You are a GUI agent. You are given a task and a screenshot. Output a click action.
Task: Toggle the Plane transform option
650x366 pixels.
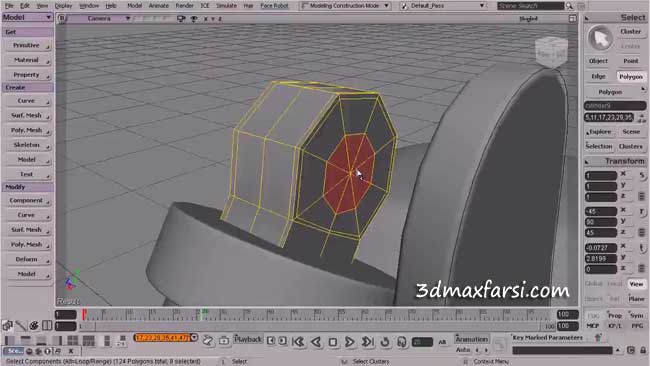coord(636,298)
